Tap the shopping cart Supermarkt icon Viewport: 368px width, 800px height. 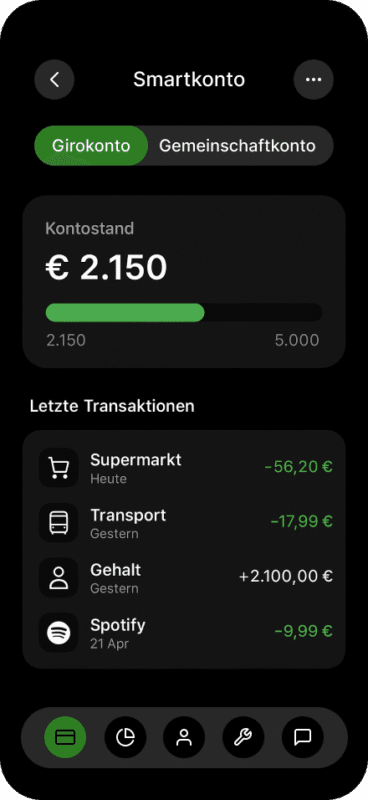pos(59,467)
